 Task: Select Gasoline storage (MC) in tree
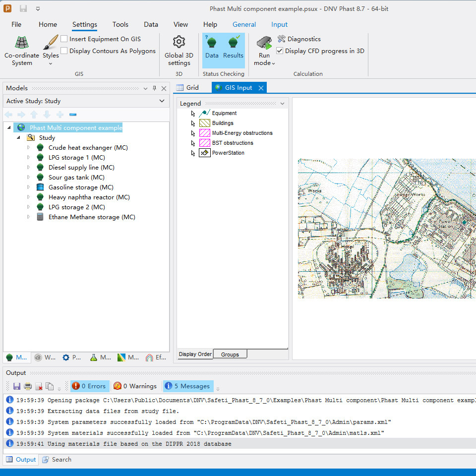click(81, 187)
